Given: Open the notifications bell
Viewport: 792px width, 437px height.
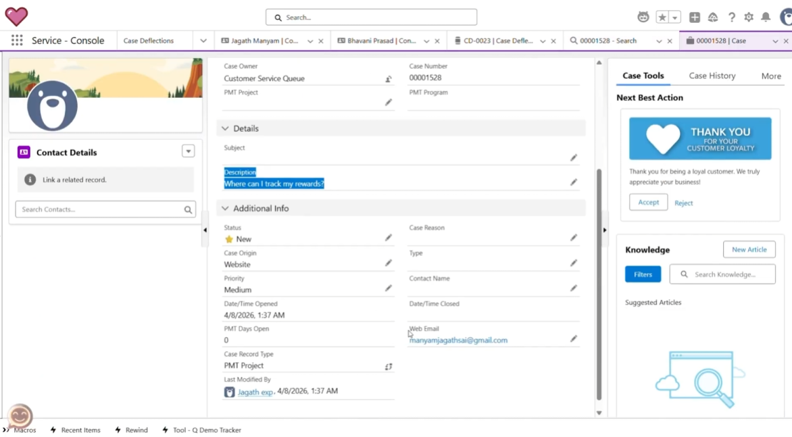Looking at the screenshot, I should pyautogui.click(x=766, y=17).
